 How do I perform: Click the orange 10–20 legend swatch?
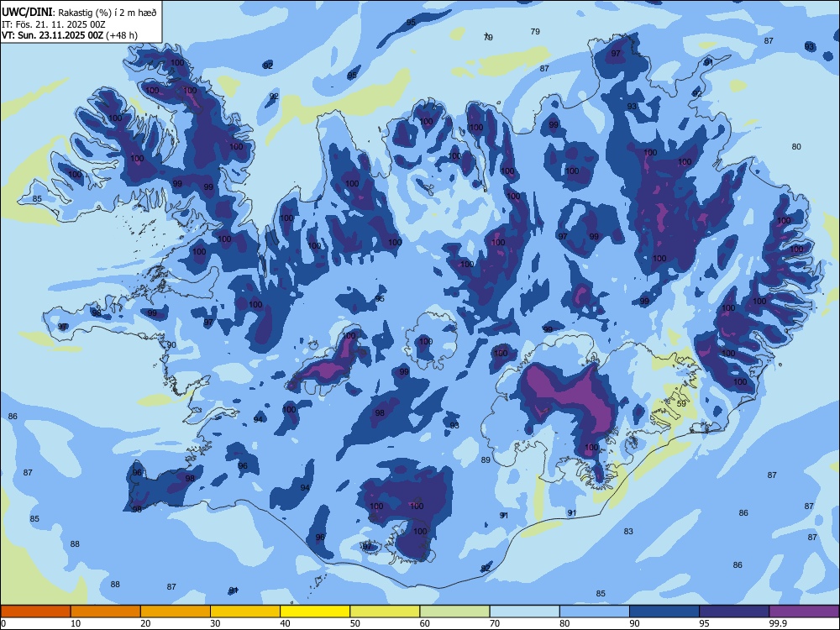[106, 612]
